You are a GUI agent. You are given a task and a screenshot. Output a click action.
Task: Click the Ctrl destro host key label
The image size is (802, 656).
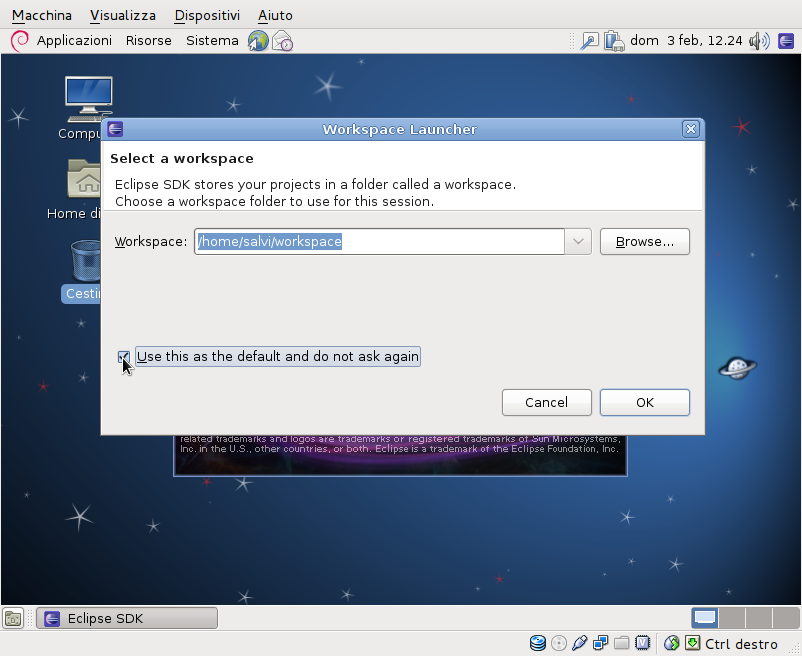[741, 644]
